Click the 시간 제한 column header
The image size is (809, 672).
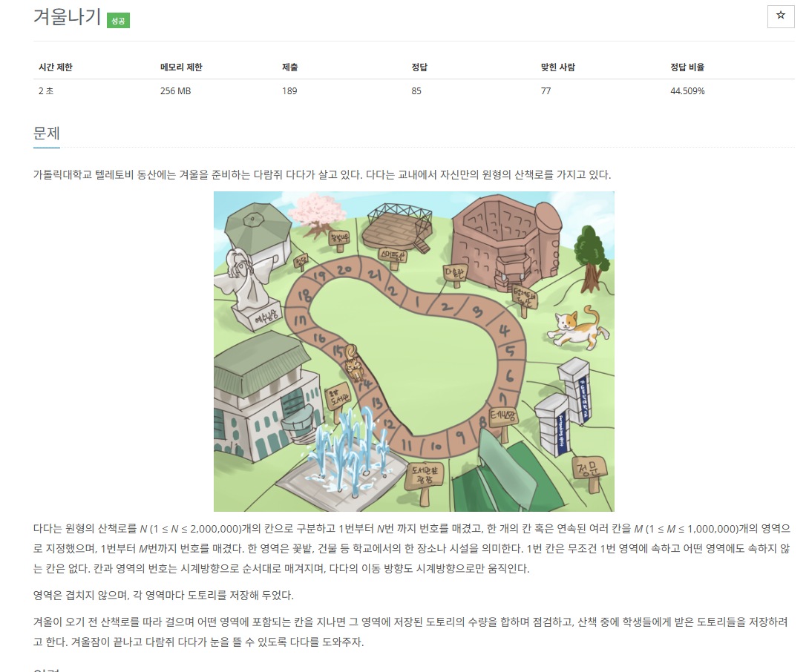coord(55,67)
